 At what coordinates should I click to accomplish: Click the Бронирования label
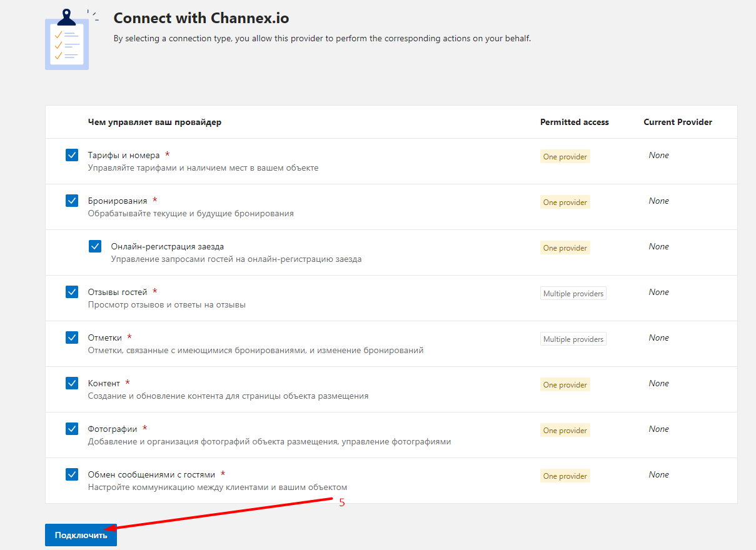pyautogui.click(x=118, y=201)
